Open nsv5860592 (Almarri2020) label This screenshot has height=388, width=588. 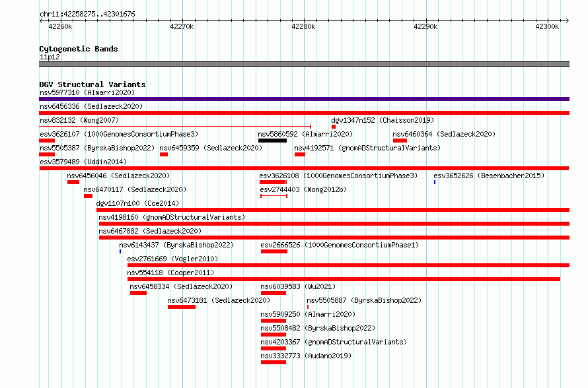coord(305,134)
